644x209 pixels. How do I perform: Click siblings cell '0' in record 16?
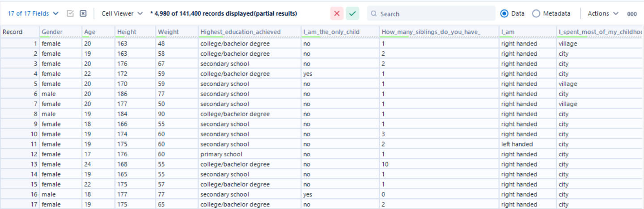coord(439,194)
